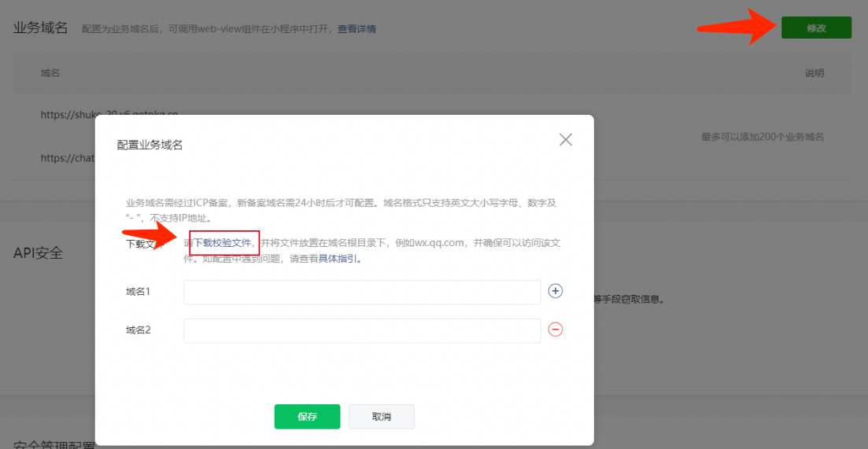This screenshot has height=449, width=868.
Task: Click the 业务域名 section title
Action: pyautogui.click(x=41, y=28)
